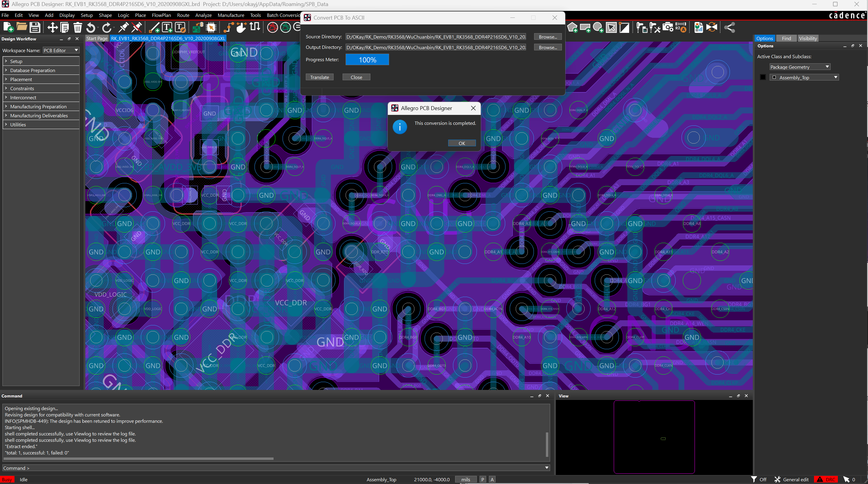The width and height of the screenshot is (868, 484).
Task: Undo the last action with the toolbar icon
Action: 91,27
